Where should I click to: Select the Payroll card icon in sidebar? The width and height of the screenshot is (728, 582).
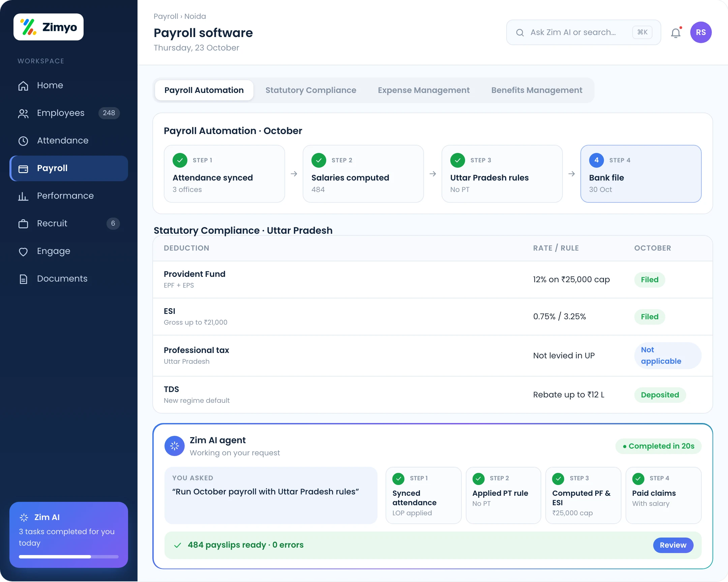click(x=23, y=169)
